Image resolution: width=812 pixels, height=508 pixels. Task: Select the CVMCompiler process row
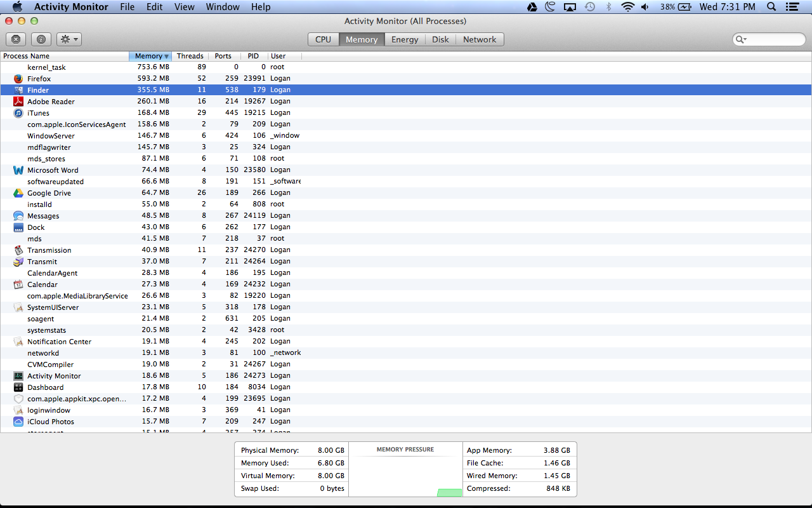pyautogui.click(x=406, y=364)
